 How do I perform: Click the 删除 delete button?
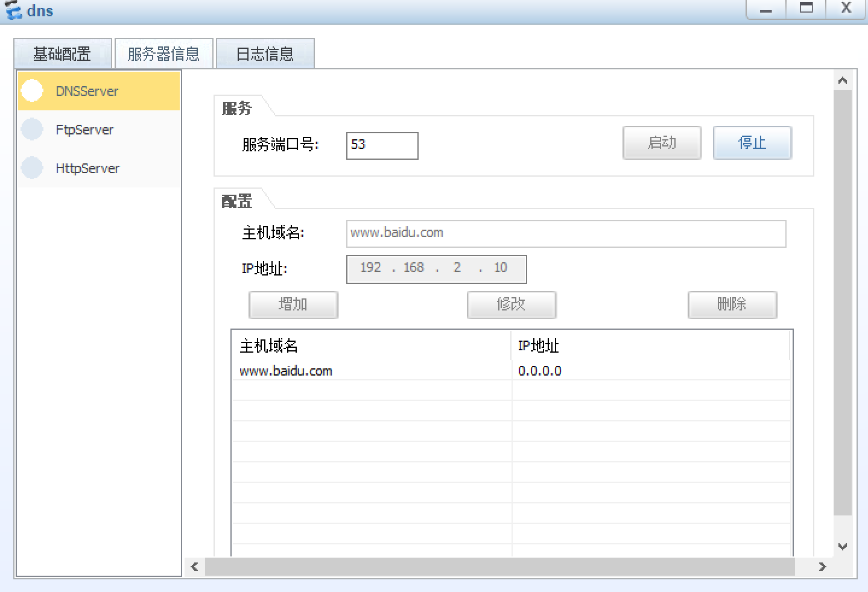point(732,304)
